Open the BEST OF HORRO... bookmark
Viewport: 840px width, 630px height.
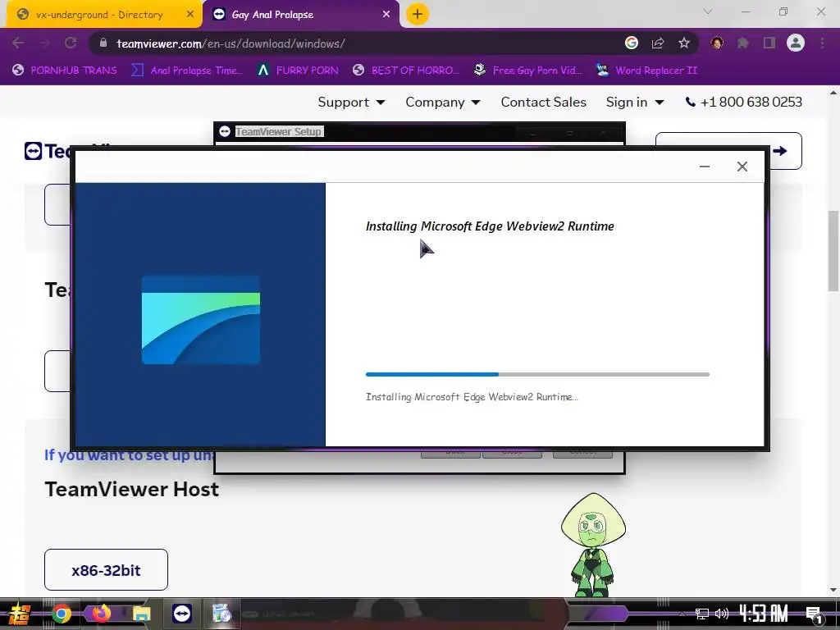406,71
